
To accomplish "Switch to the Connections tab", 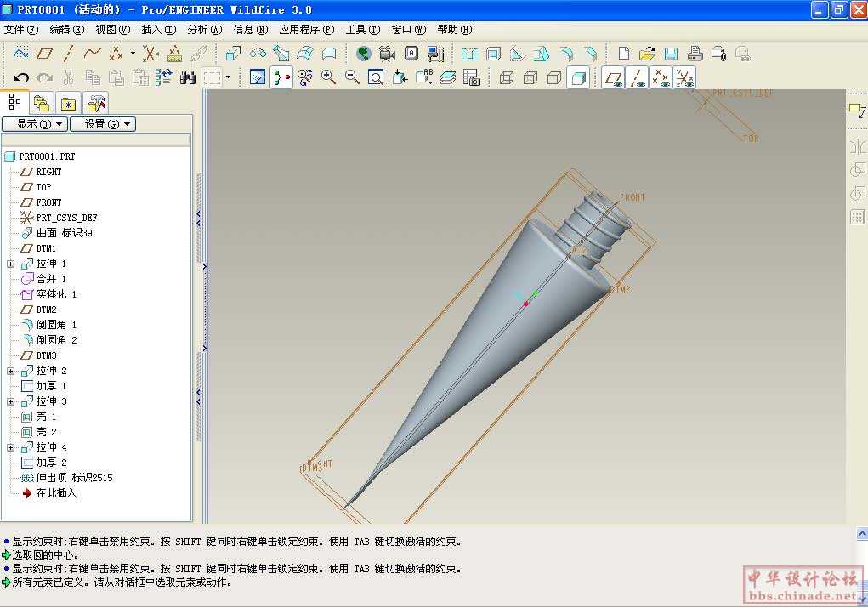I will [x=95, y=103].
